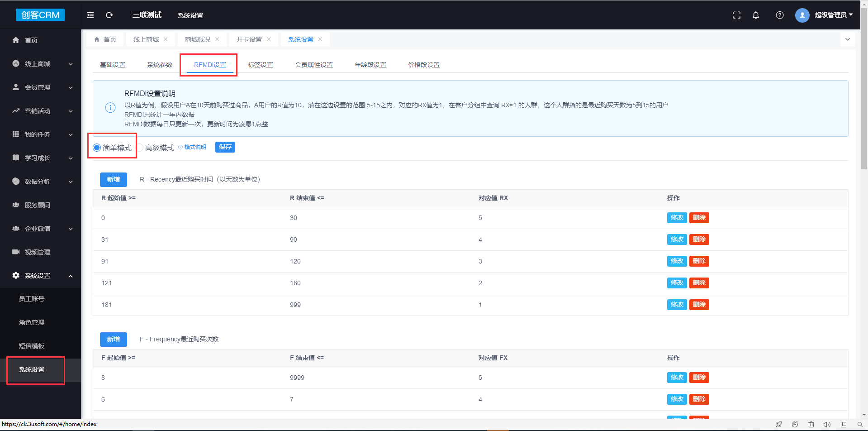Click the refresh icon in top bar

[x=109, y=15]
